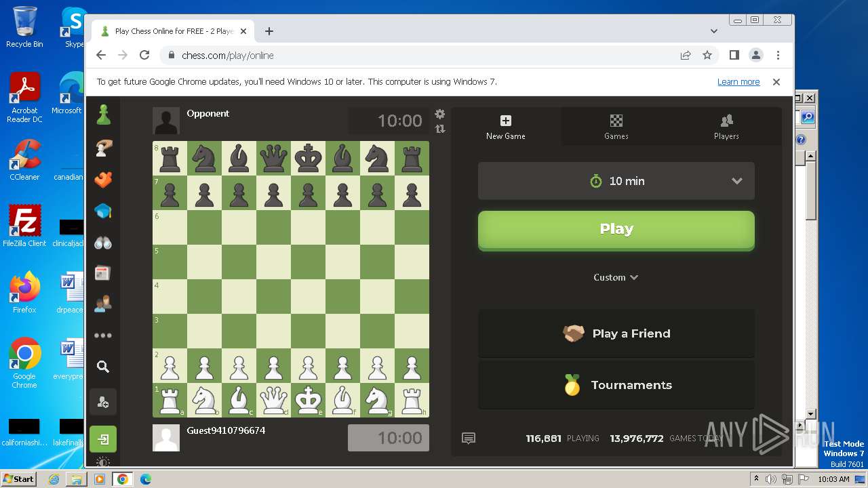Screen dimensions: 868x488
Task: Open Internet Explorer from the taskbar
Action: pyautogui.click(x=54, y=479)
